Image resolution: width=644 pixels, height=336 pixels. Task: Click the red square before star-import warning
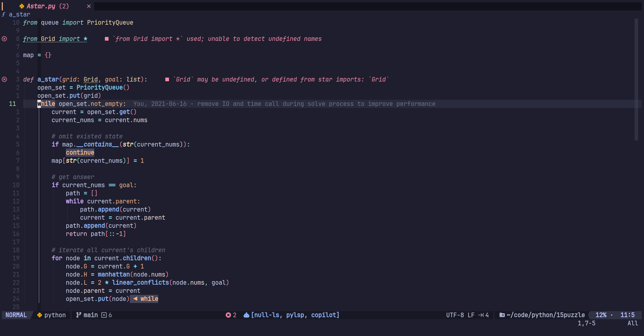point(107,39)
